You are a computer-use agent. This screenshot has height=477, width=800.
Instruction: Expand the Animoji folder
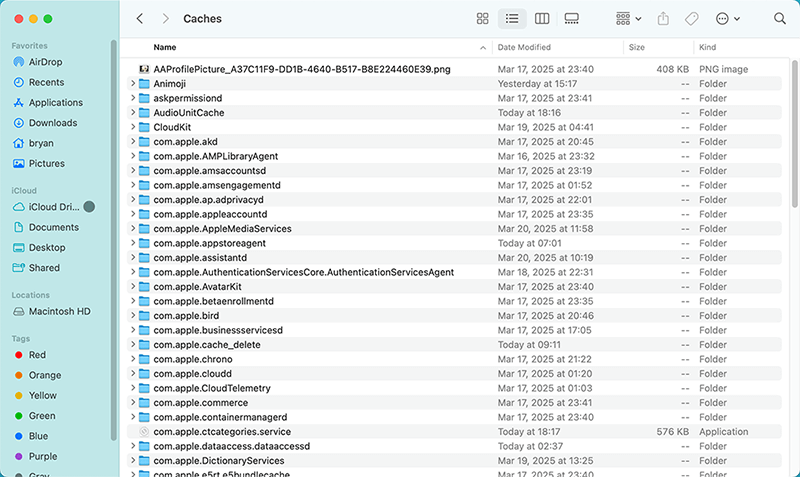[133, 83]
